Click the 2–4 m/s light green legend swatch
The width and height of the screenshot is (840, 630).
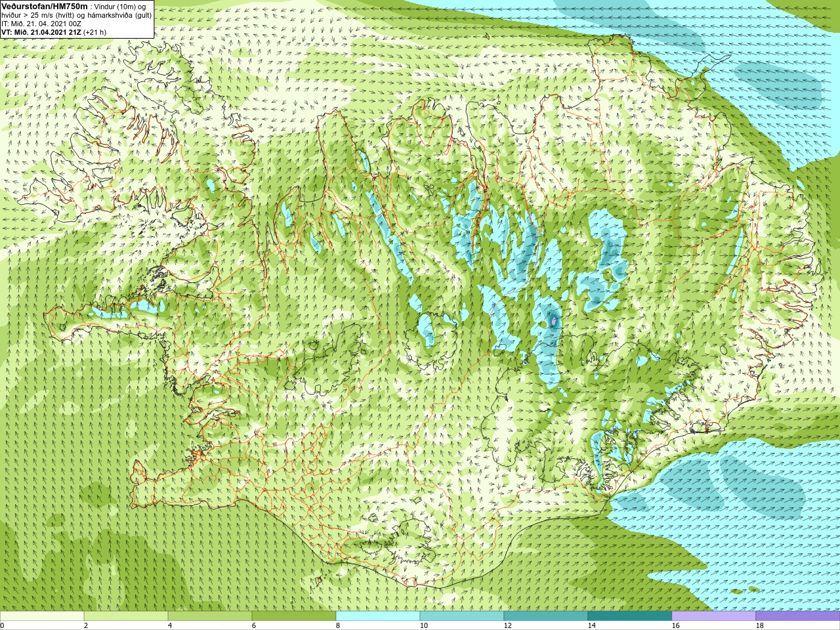pos(126,617)
